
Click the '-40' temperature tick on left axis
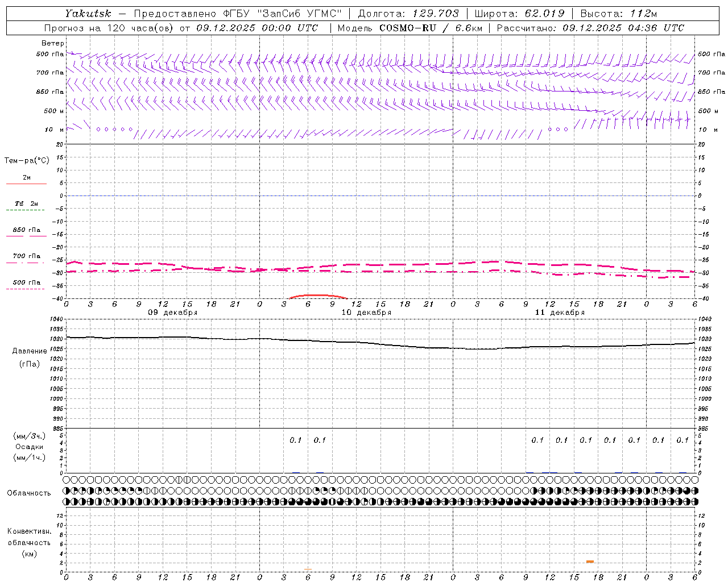[59, 299]
